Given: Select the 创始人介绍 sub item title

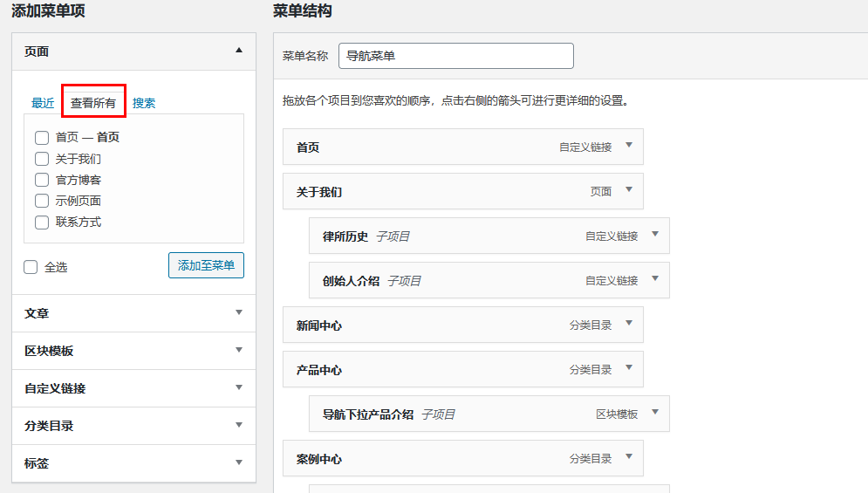Looking at the screenshot, I should tap(351, 281).
